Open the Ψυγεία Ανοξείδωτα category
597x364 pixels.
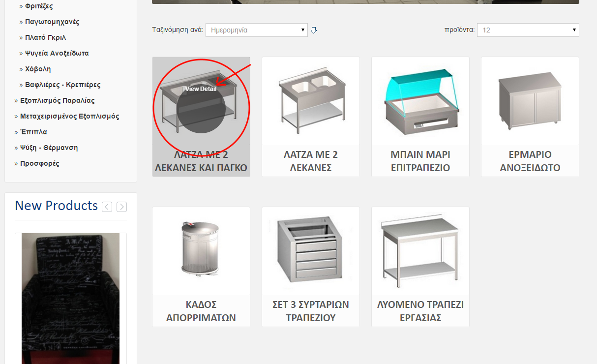tap(57, 53)
